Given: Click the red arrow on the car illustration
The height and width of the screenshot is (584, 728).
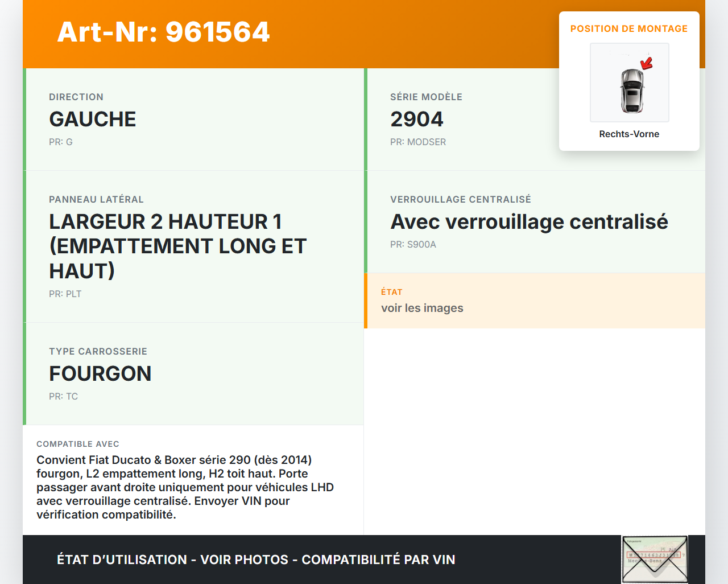Looking at the screenshot, I should click(646, 64).
